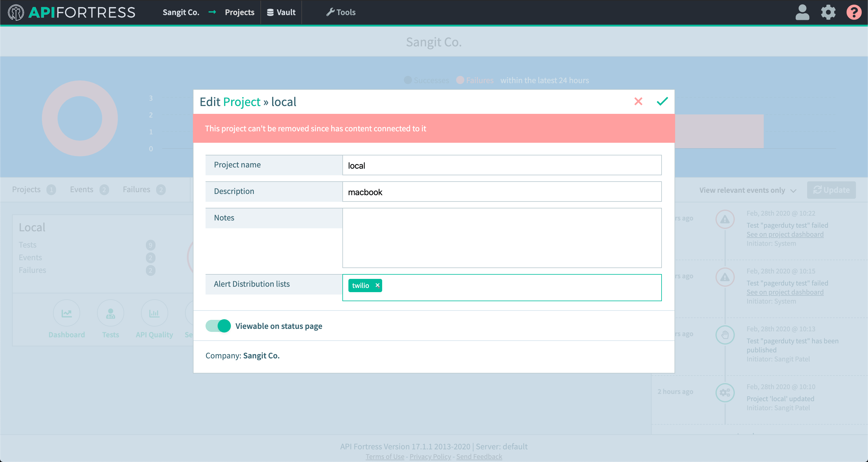The height and width of the screenshot is (462, 868).
Task: Open the settings gear icon
Action: [x=829, y=12]
